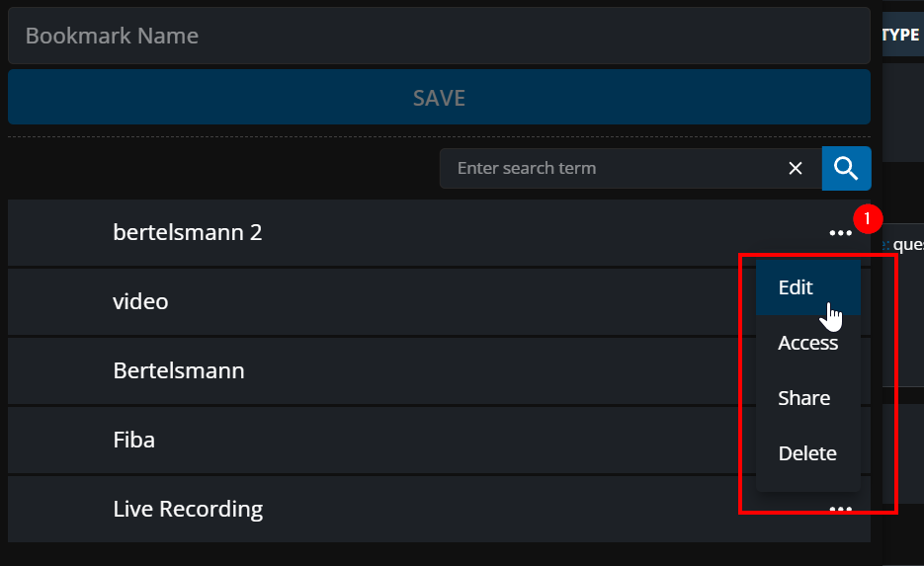Click the partially visible 'ques' text at right
This screenshot has width=924, height=566.
point(909,244)
